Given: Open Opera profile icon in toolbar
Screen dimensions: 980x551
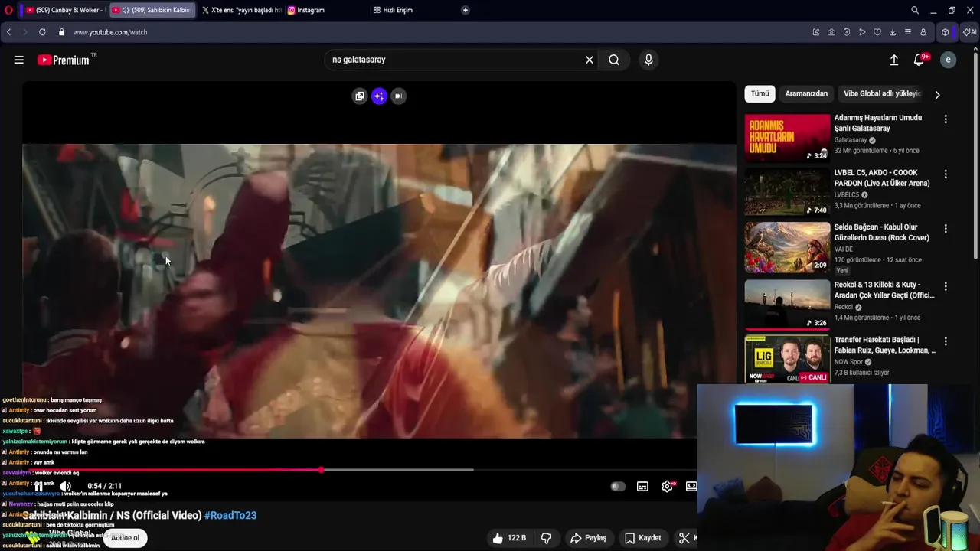Looking at the screenshot, I should click(923, 32).
